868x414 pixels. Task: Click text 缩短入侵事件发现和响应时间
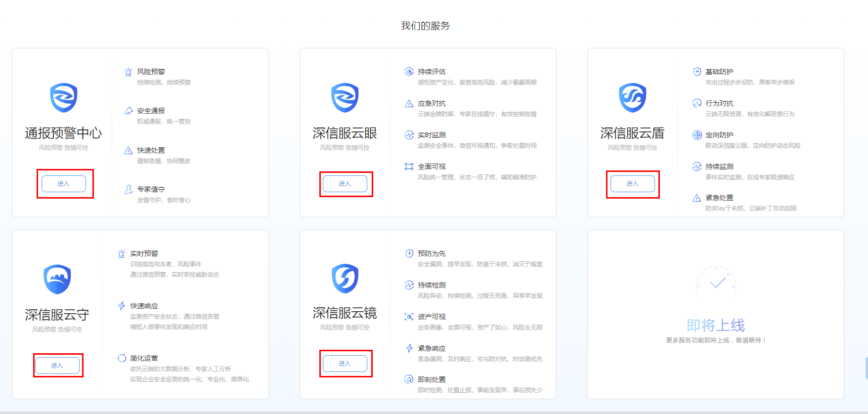click(x=169, y=327)
